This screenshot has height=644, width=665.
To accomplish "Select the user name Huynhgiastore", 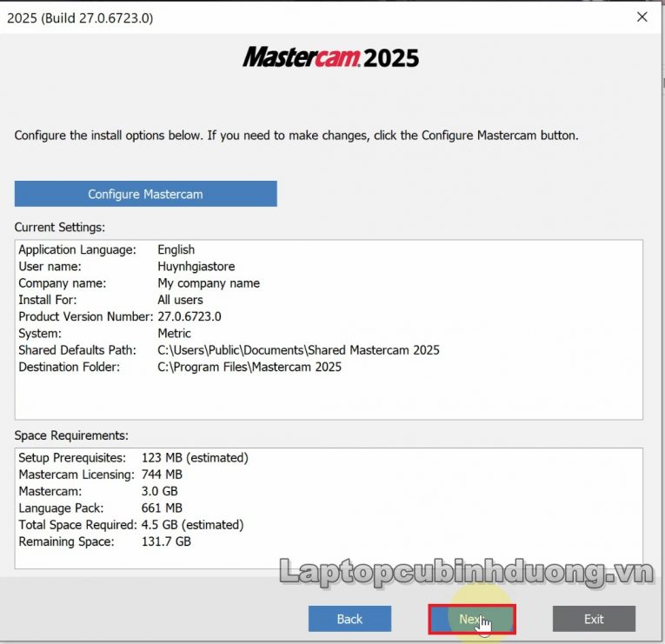I will pos(196,266).
